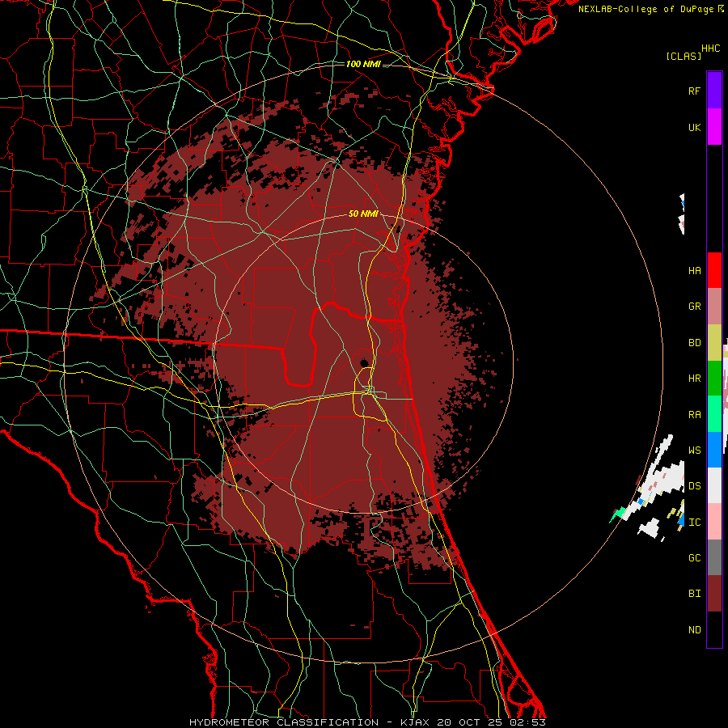
Task: Click the 'BD' legend label text
Action: (x=694, y=343)
